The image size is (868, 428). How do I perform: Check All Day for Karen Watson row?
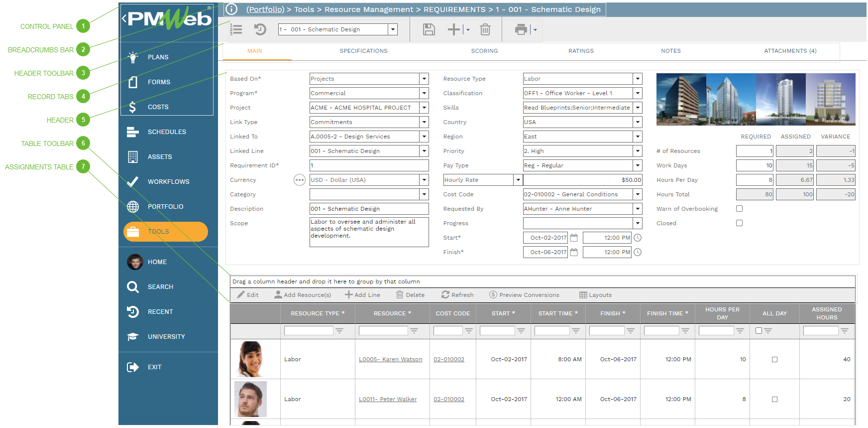pyautogui.click(x=774, y=360)
